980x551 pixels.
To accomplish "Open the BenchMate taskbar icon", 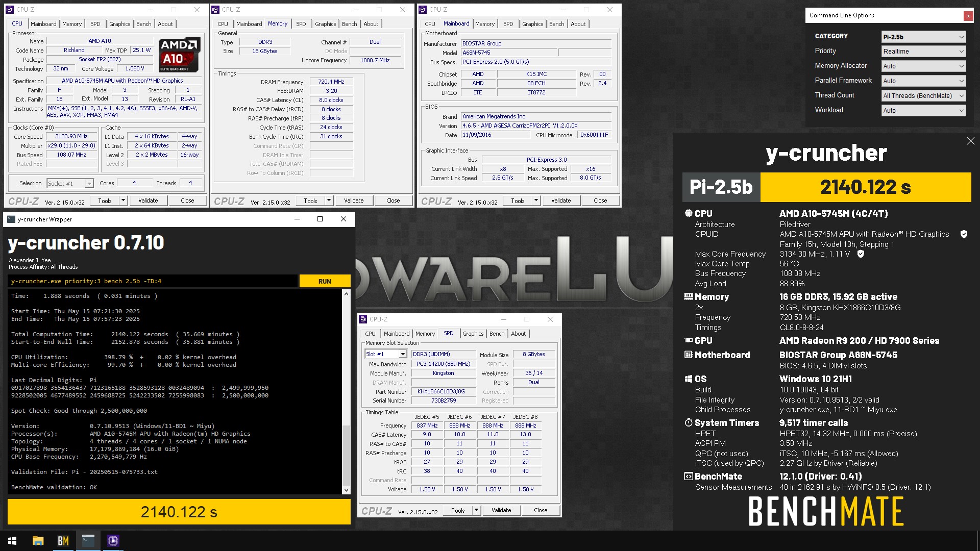I will (63, 541).
